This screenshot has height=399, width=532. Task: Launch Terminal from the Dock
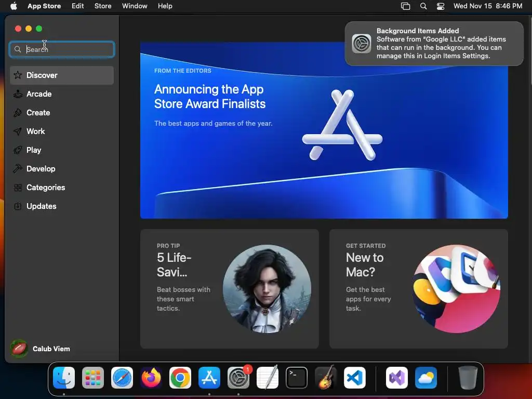[x=297, y=378]
